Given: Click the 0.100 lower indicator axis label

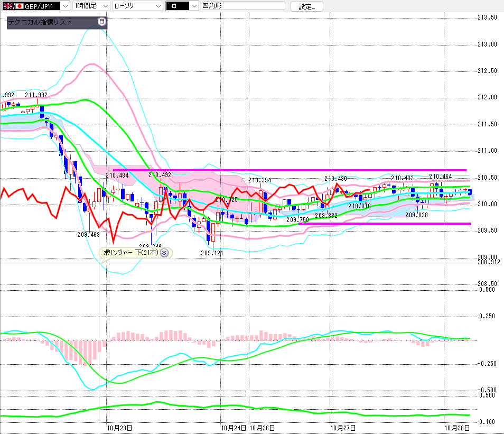Looking at the screenshot, I should click(487, 422).
